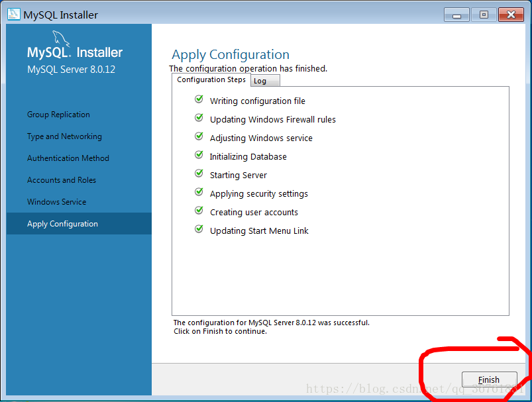
Task: Click the green check beside Writing configuration file
Action: coord(199,99)
